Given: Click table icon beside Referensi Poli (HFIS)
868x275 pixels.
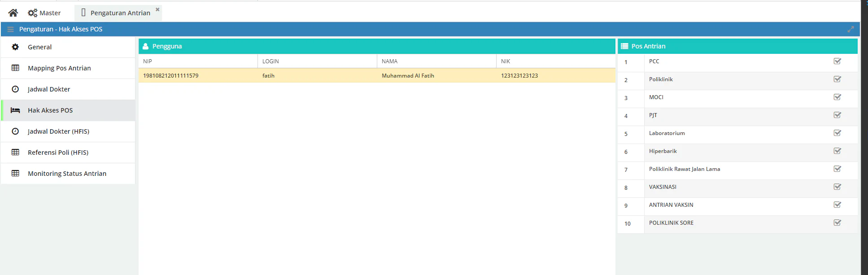Looking at the screenshot, I should [15, 153].
